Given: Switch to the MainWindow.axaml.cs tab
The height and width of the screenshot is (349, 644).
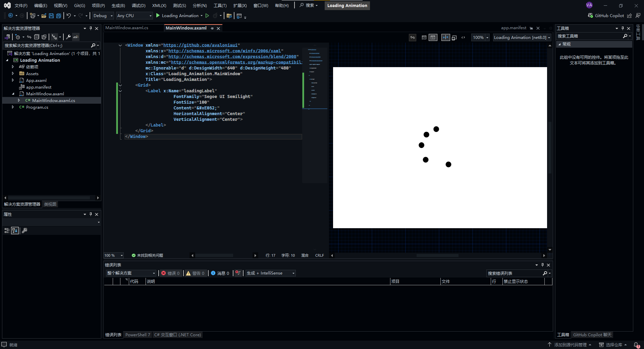Looking at the screenshot, I should point(127,28).
